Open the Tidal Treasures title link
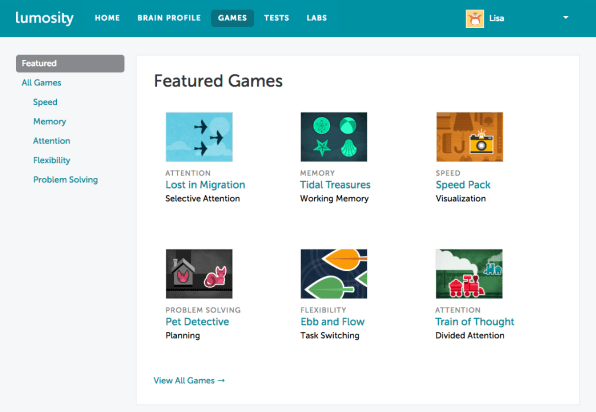The image size is (596, 412). click(335, 185)
